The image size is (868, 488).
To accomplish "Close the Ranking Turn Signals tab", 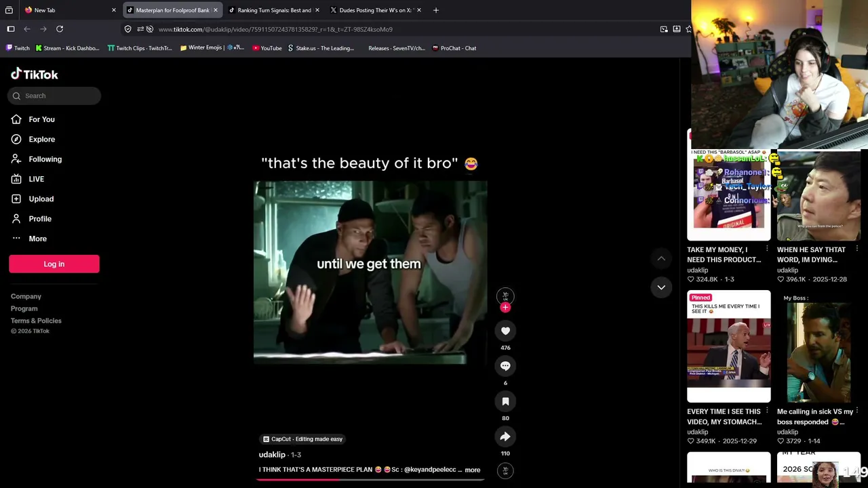I will coord(317,10).
